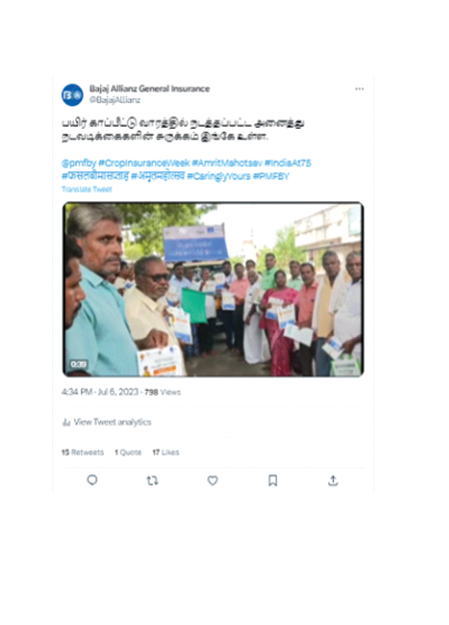
Task: Click the Bajaj Allianz profile avatar
Action: 72,94
